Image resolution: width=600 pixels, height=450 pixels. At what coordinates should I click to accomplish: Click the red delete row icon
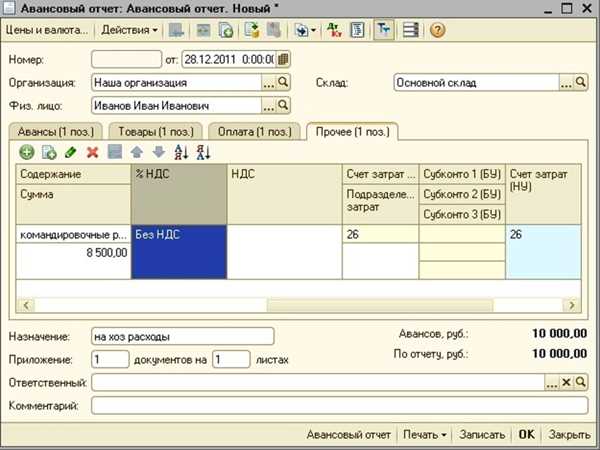click(93, 152)
